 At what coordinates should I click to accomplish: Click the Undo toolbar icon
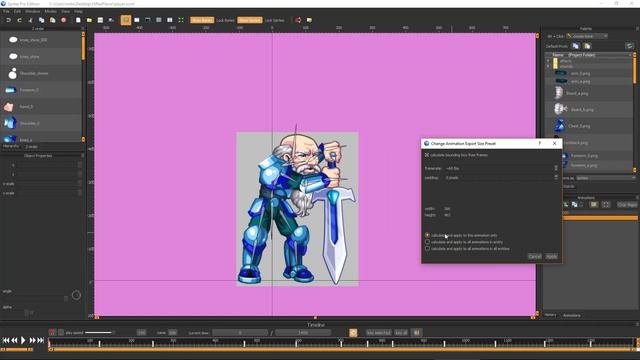8,20
